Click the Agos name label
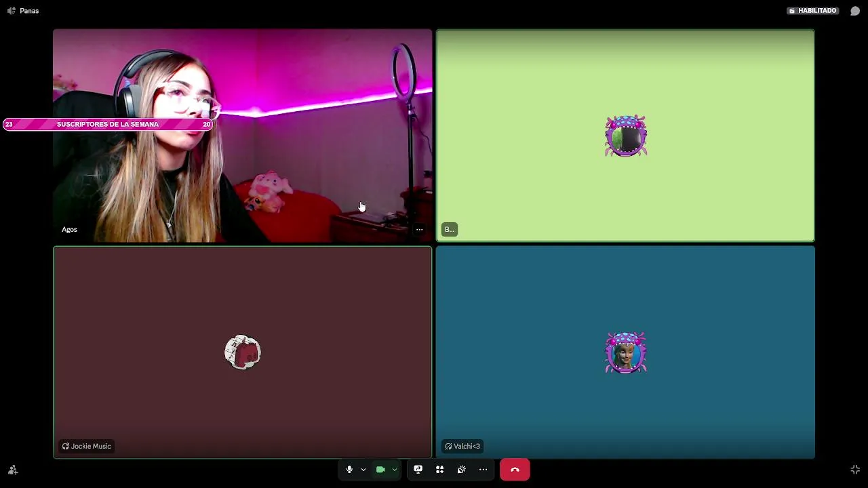Image resolution: width=868 pixels, height=488 pixels. click(69, 229)
